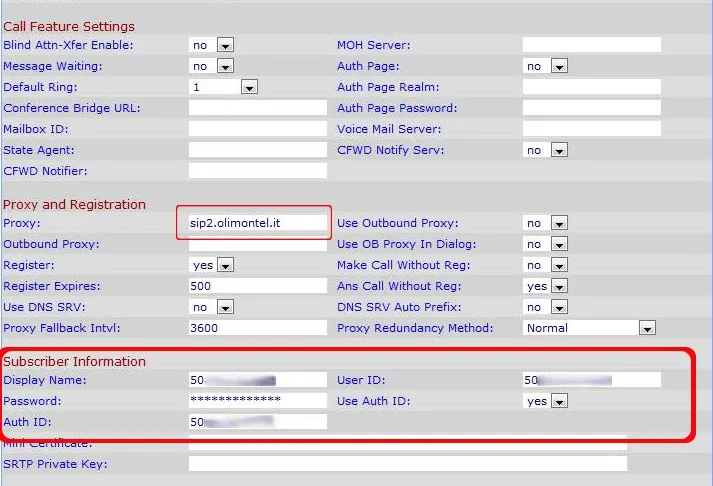Click the Outbound Proxy text field
Image resolution: width=713 pixels, height=486 pixels.
pyautogui.click(x=257, y=244)
